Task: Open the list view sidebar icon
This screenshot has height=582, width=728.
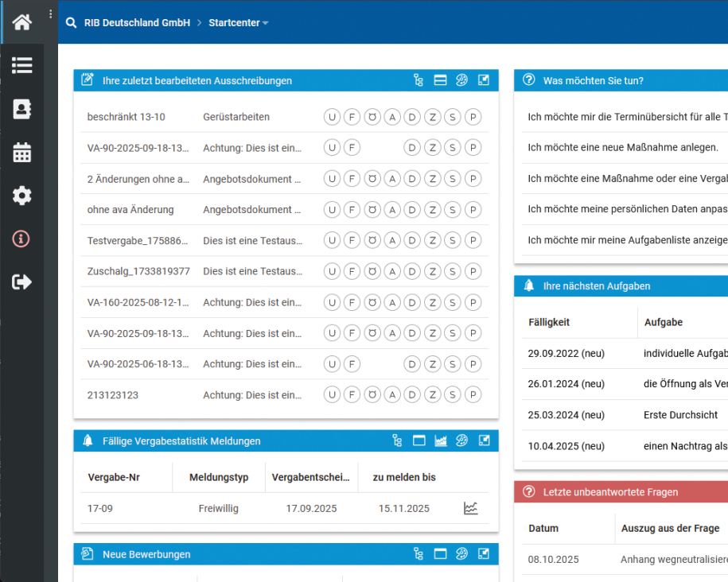Action: pos(22,66)
